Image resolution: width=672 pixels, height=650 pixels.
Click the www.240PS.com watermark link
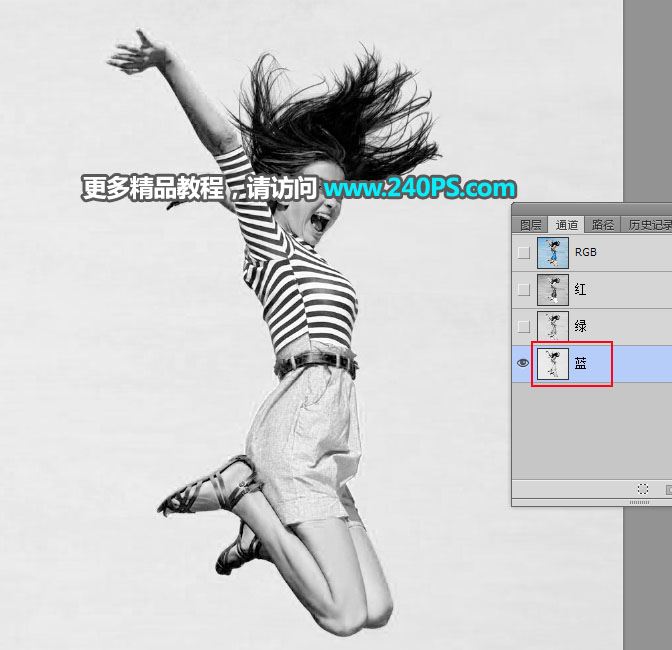click(419, 188)
